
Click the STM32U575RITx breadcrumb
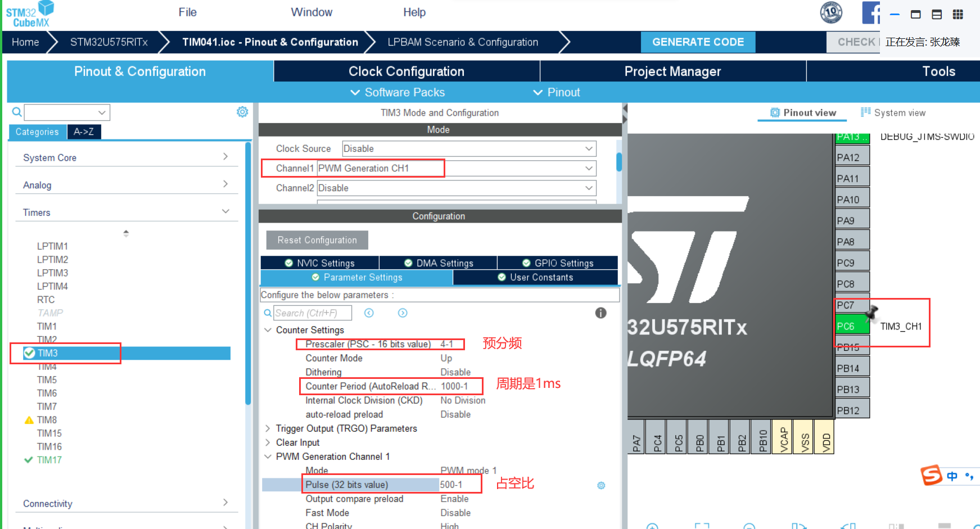point(109,42)
